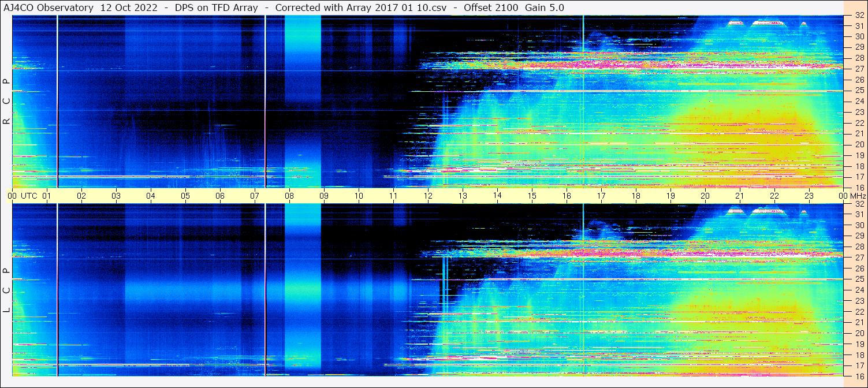Click the Gain 5.0 text in the header
The image size is (868, 388).
tap(545, 8)
